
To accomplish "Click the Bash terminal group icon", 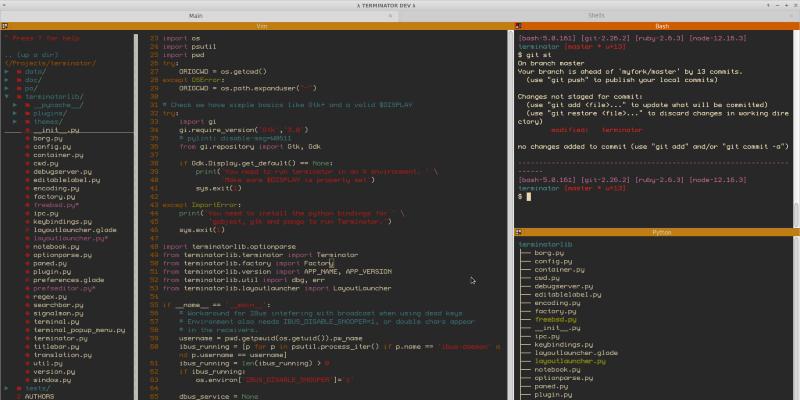I will [519, 26].
